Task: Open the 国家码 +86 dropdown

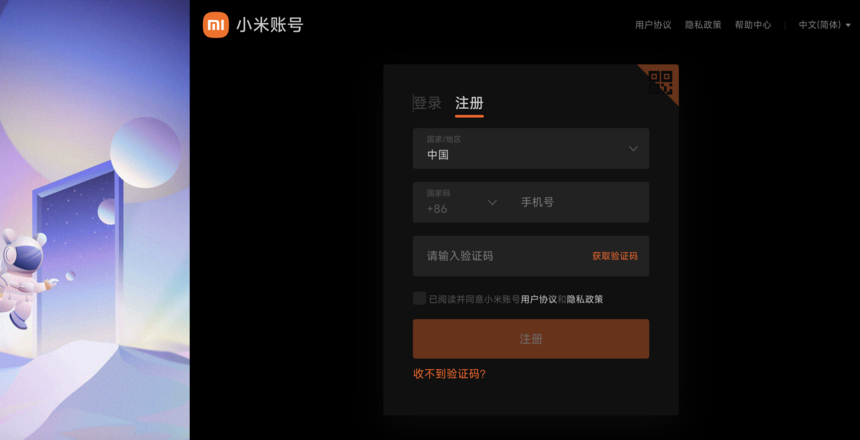Action: point(462,202)
